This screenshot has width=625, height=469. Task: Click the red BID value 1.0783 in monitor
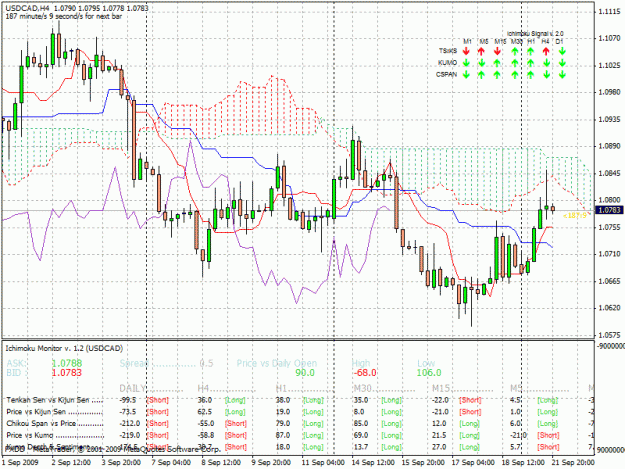coord(67,373)
